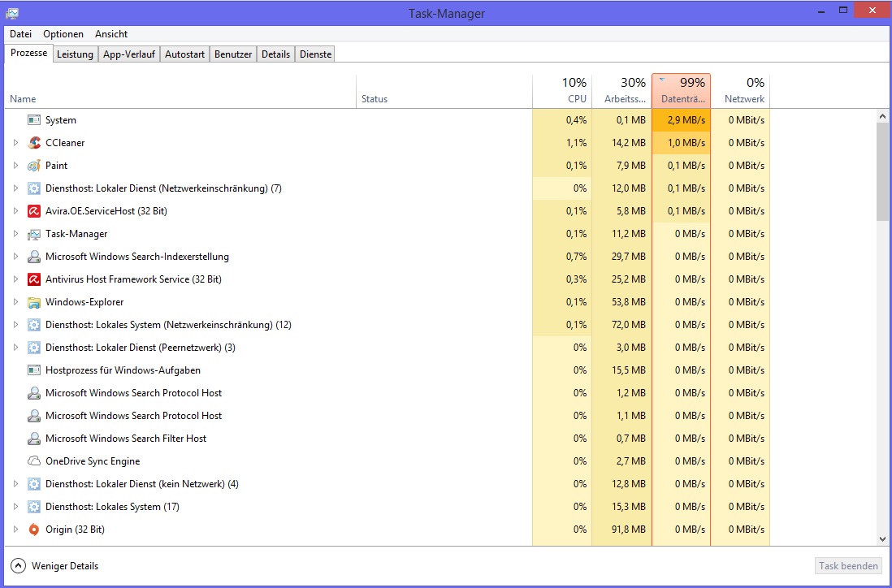Sort by the CPU column header
This screenshot has width=892, height=588.
click(x=563, y=91)
